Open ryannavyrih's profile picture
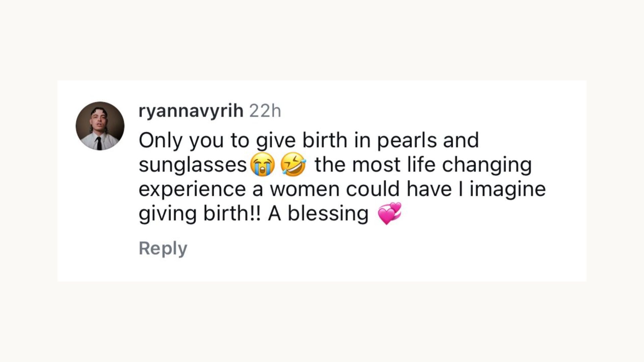644x362 pixels. click(x=100, y=126)
